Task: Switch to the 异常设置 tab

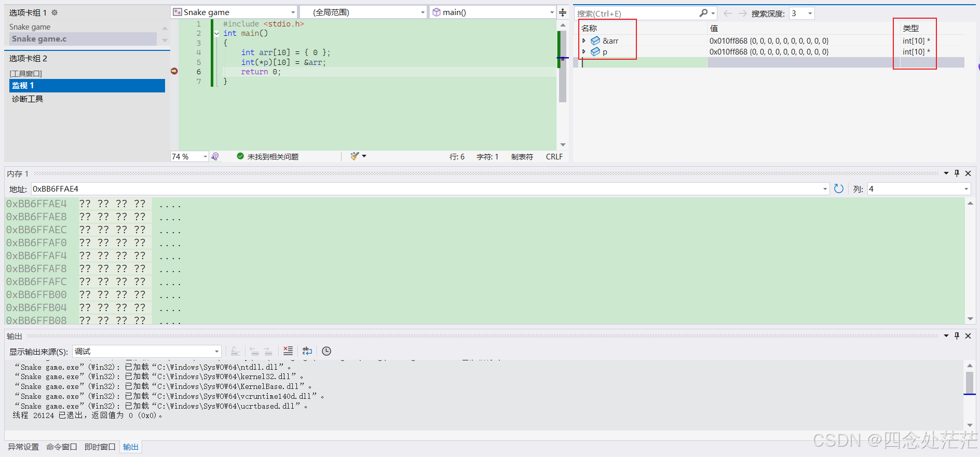Action: (23, 447)
